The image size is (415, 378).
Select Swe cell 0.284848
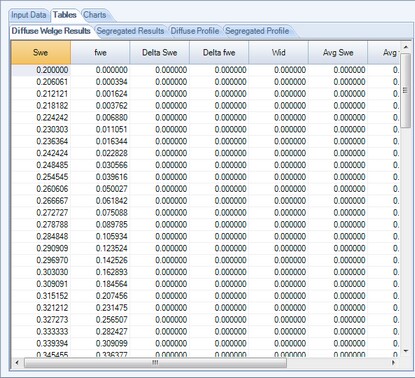(41, 236)
